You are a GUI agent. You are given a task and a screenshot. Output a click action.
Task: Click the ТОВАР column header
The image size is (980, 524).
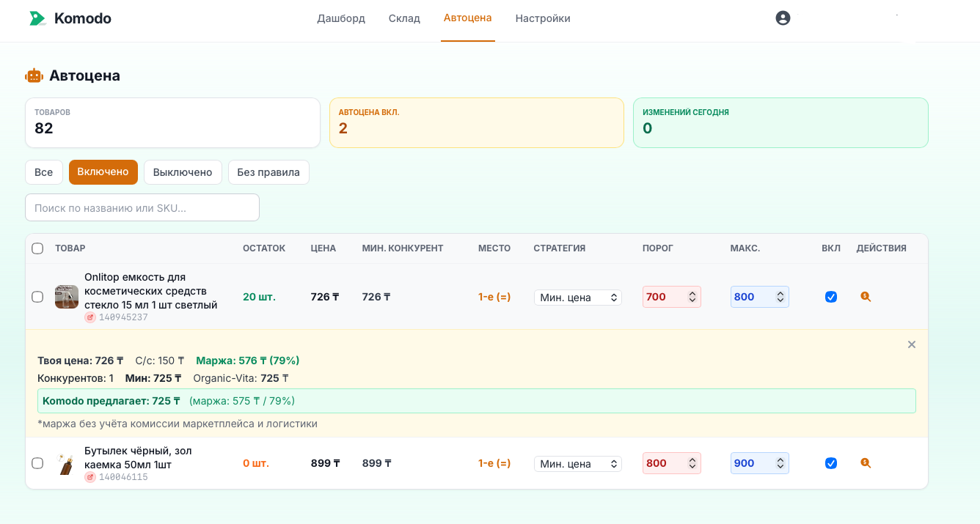(x=70, y=248)
